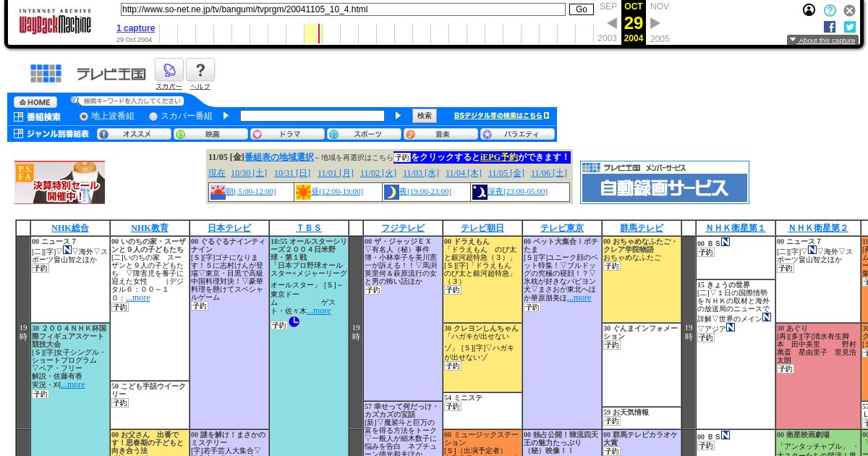Click the ジャンル別番組表 grid icon
The width and height of the screenshot is (868, 456).
pos(19,134)
